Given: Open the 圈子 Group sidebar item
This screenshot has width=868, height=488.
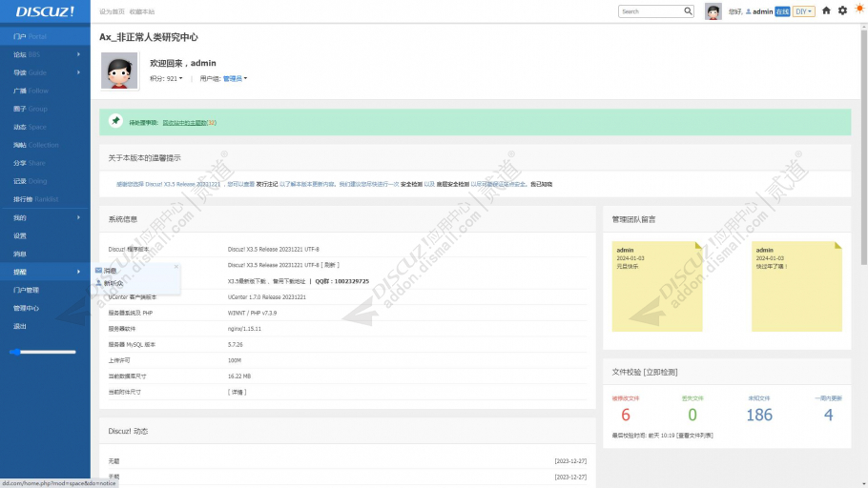Looking at the screenshot, I should [45, 109].
